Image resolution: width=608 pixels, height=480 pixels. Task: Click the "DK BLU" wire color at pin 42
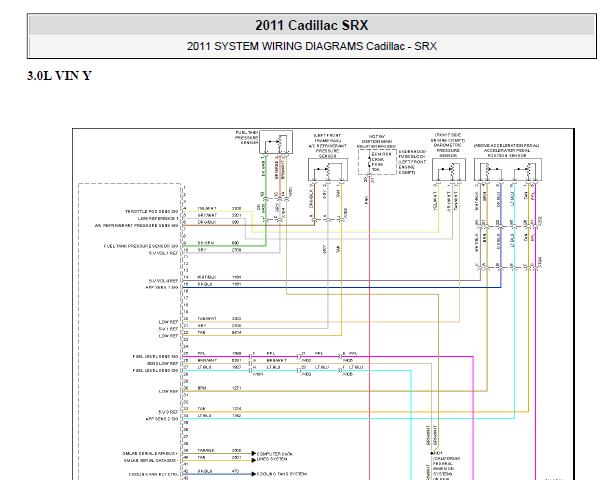[x=204, y=471]
